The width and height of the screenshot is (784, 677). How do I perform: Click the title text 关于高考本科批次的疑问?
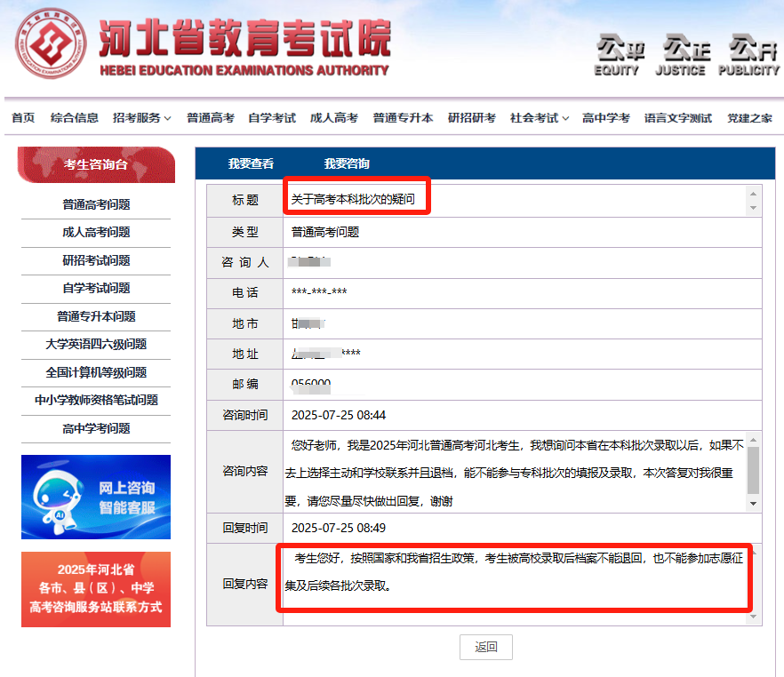(353, 199)
